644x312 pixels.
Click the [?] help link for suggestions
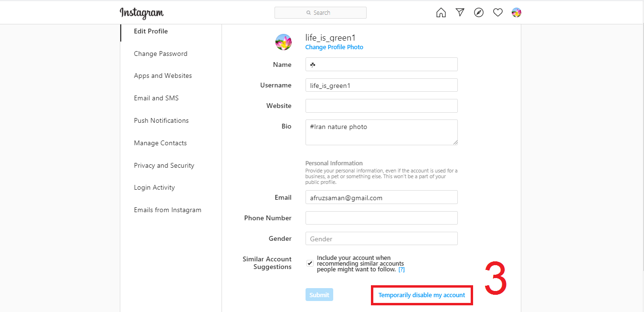pyautogui.click(x=401, y=269)
